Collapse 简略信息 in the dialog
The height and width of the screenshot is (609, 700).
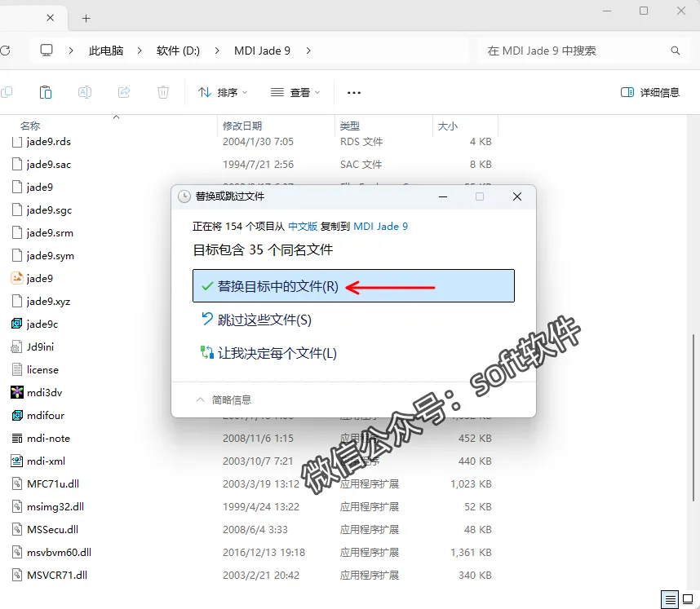click(224, 399)
